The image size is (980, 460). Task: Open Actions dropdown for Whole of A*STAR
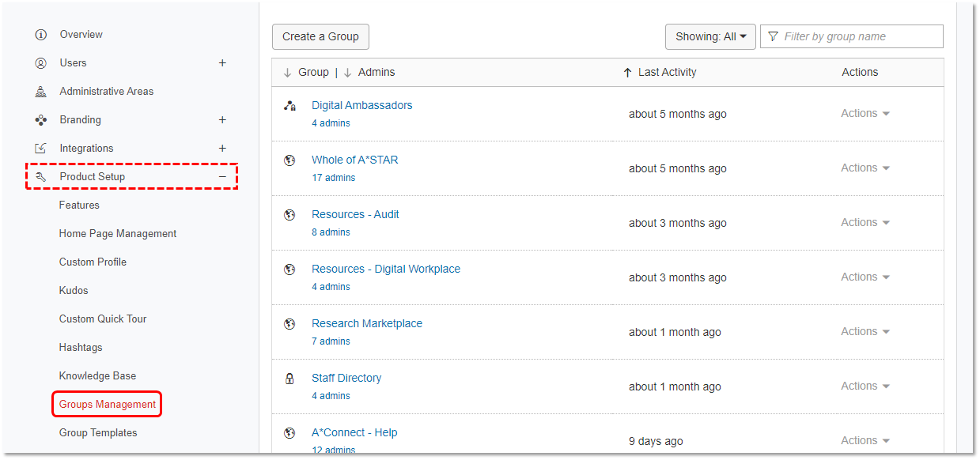pyautogui.click(x=865, y=168)
